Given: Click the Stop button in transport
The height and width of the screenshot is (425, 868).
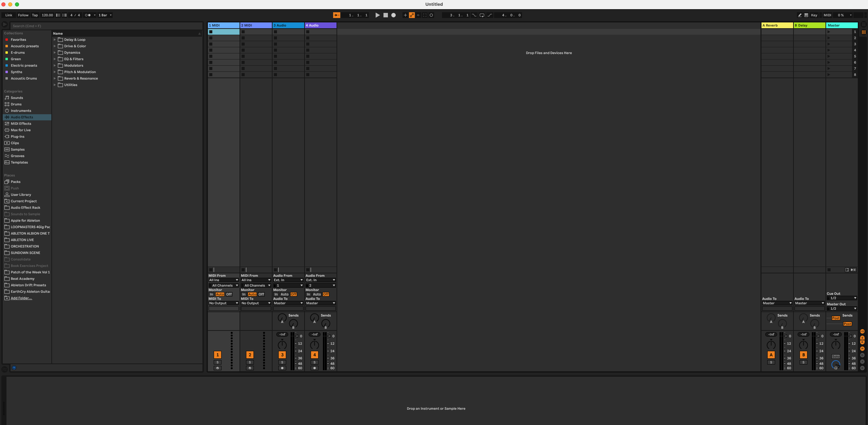Looking at the screenshot, I should (x=386, y=15).
